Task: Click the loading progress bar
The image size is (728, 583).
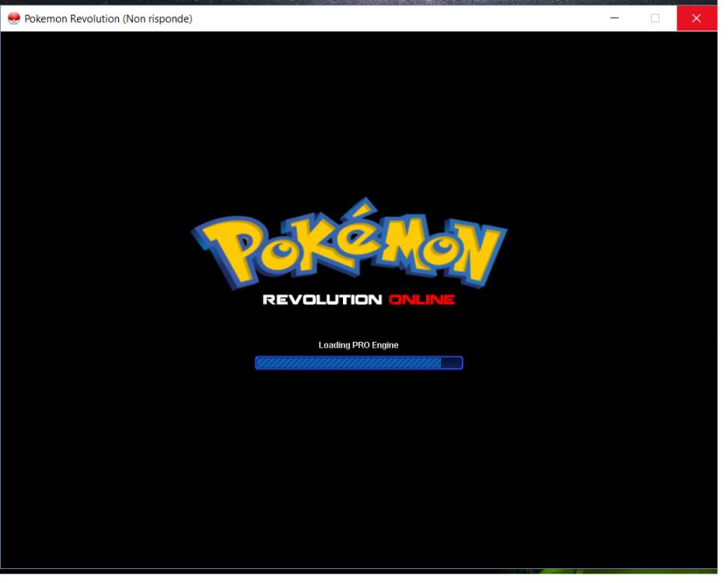Action: pos(359,362)
